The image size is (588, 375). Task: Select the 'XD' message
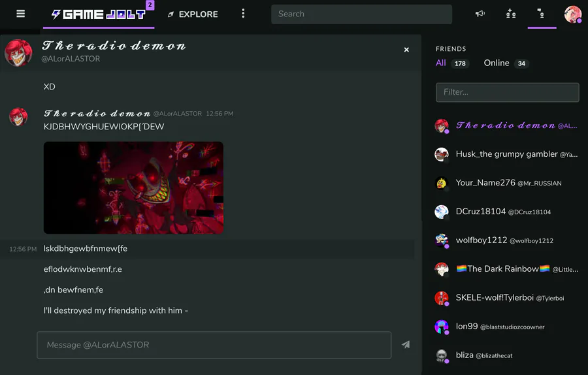[49, 87]
